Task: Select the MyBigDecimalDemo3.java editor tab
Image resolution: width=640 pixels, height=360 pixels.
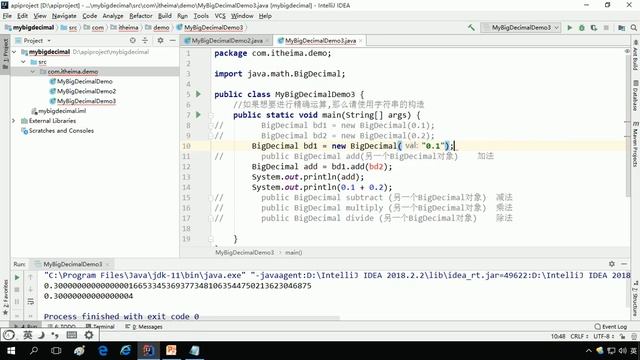Action: coord(320,40)
